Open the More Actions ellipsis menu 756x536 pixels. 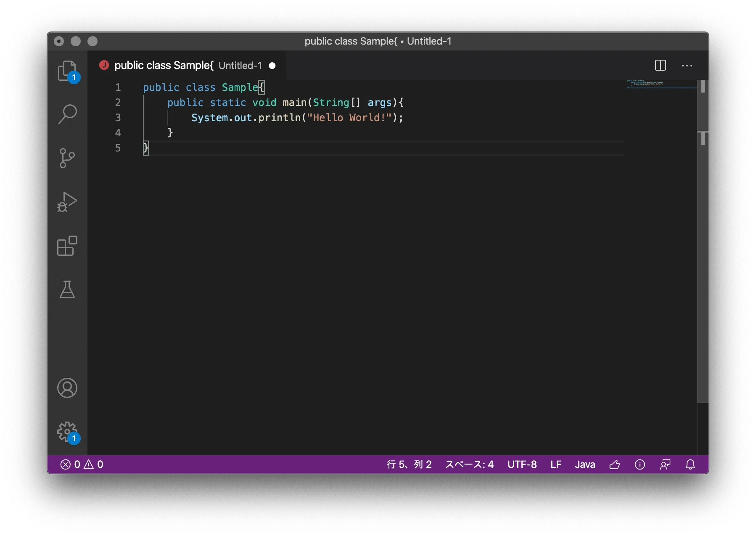[x=687, y=66]
